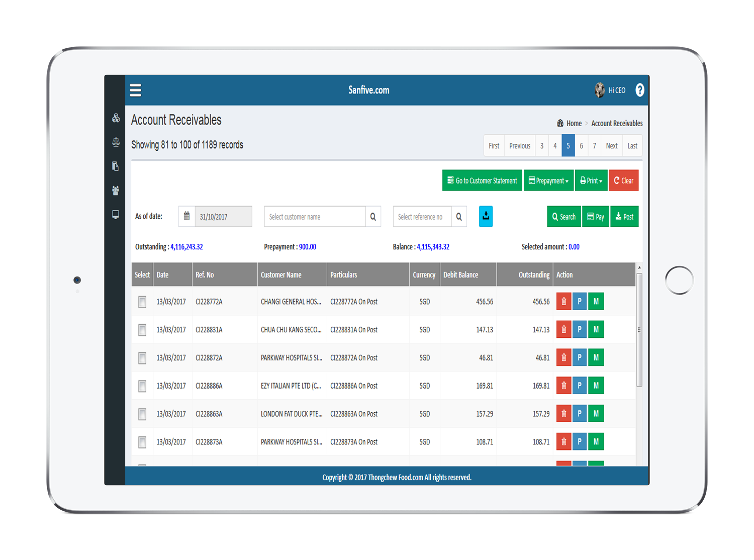The image size is (754, 560).
Task: Click LONDON FAT DUCK PTE... customer cell
Action: pos(292,414)
